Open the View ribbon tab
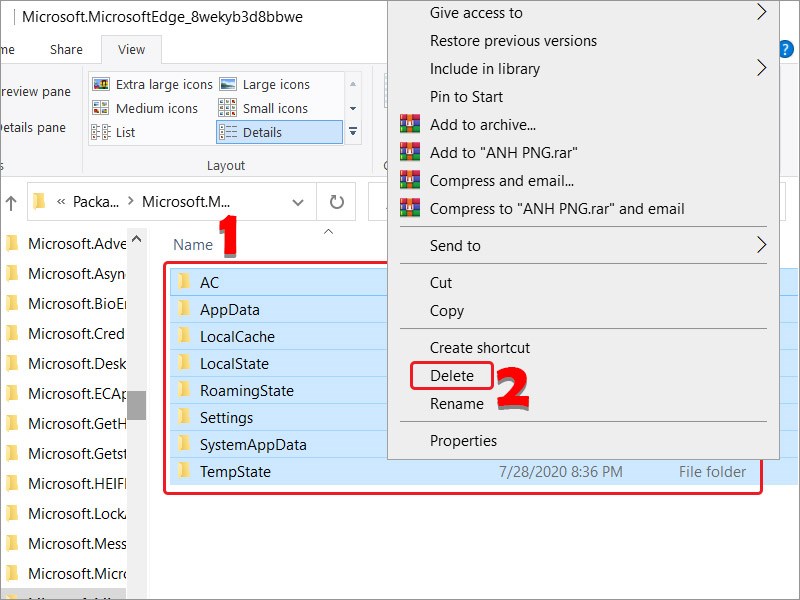 (132, 49)
